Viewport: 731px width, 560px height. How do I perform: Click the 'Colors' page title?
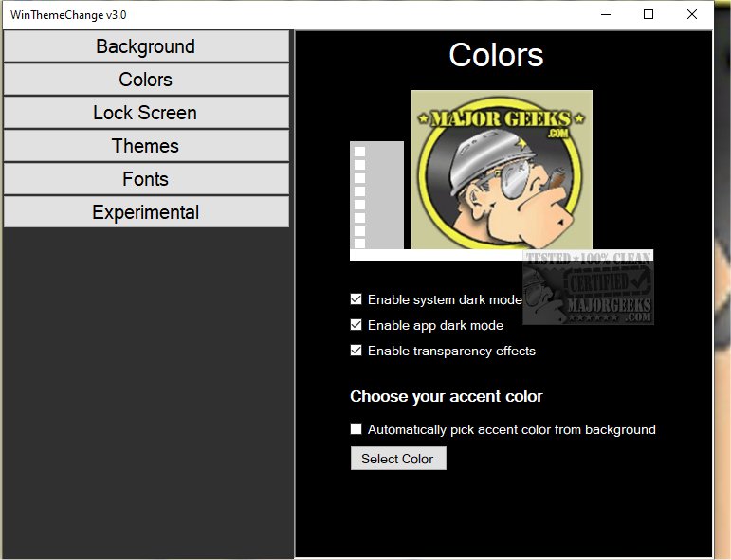tap(496, 55)
